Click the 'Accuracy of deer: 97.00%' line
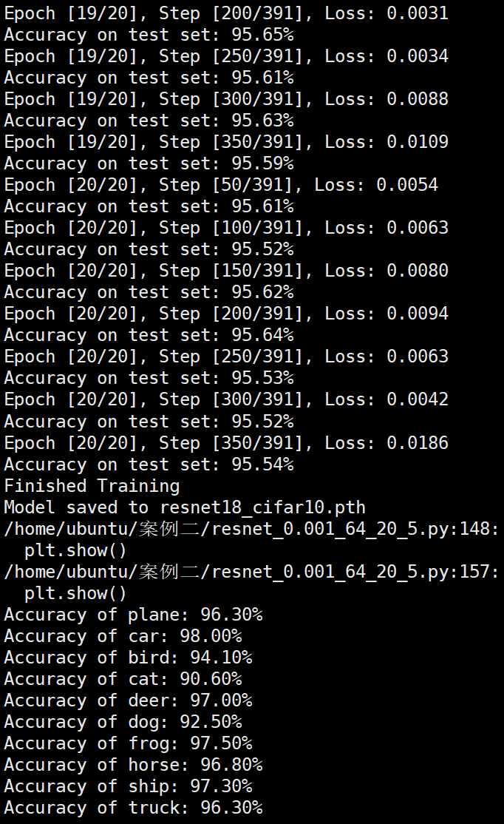Image resolution: width=504 pixels, height=824 pixels. pyautogui.click(x=128, y=700)
